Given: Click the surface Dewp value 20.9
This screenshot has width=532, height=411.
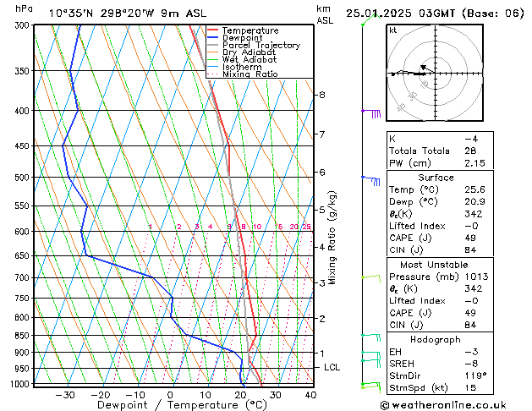Looking at the screenshot, I should 474,202.
